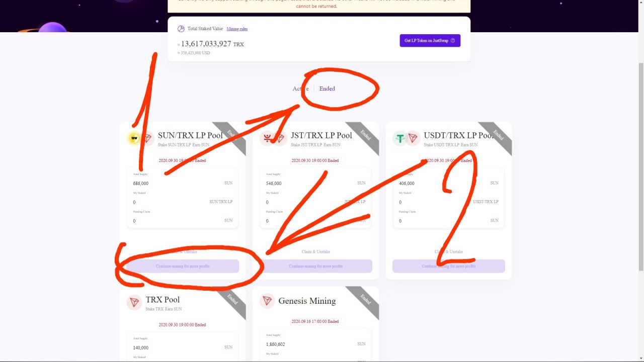The image size is (644, 362).
Task: Click the SUN sunglasses token icon
Action: [134, 138]
